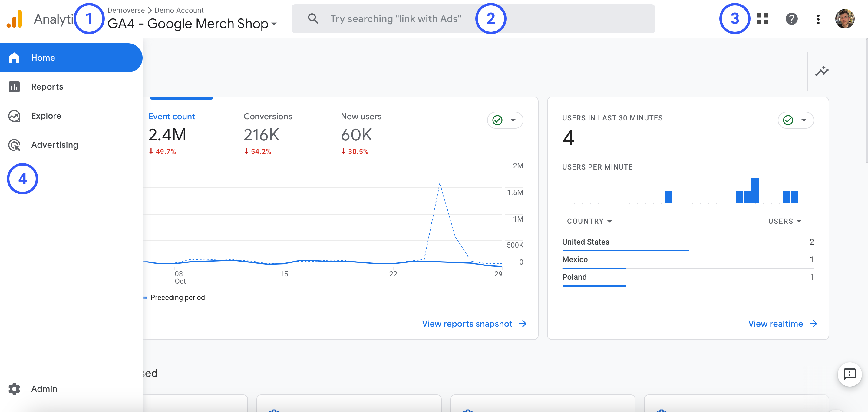This screenshot has height=412, width=868.
Task: Click the help question mark icon
Action: pos(791,19)
